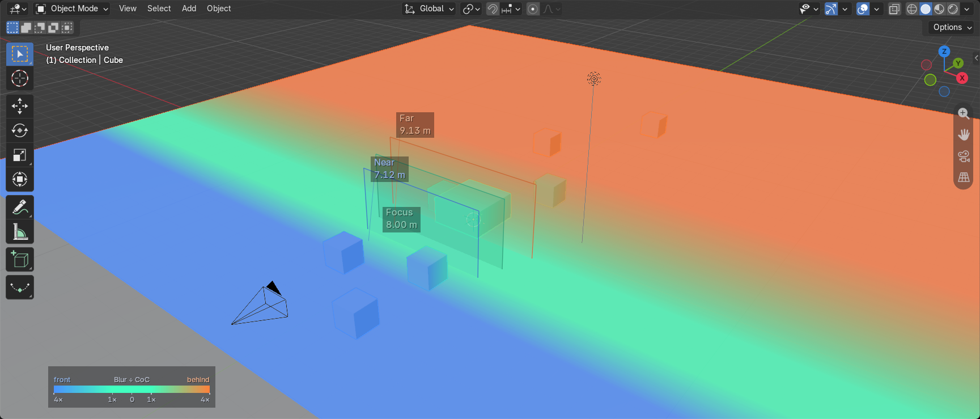Viewport: 980px width, 419px height.
Task: Select the Measure tool
Action: pos(20,231)
